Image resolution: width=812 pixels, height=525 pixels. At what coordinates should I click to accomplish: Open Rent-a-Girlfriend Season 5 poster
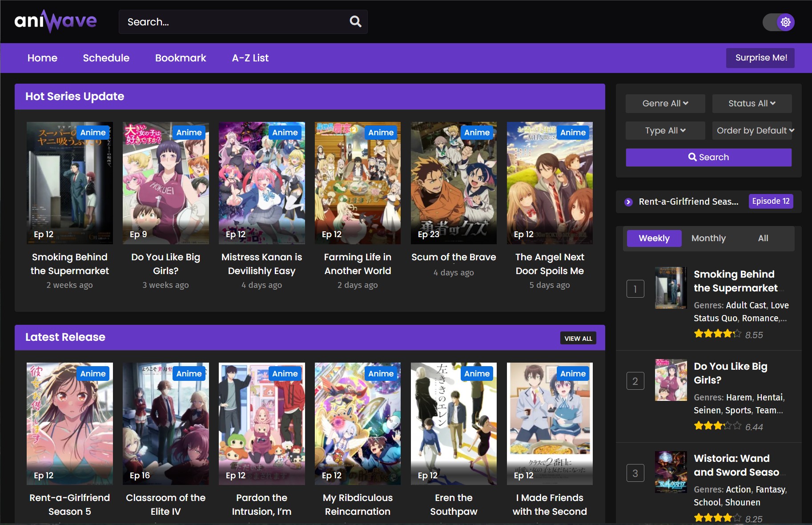(x=70, y=424)
